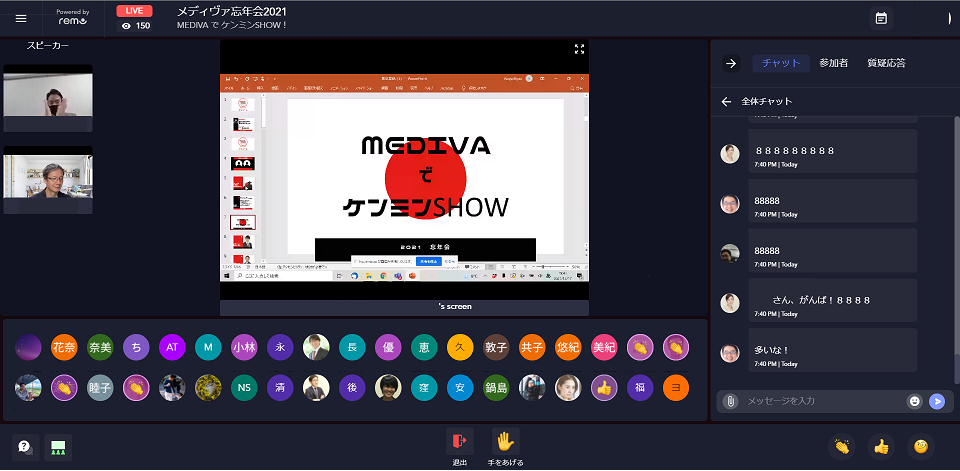This screenshot has width=960, height=471.
Task: Attach a file with paperclip icon
Action: [x=730, y=401]
